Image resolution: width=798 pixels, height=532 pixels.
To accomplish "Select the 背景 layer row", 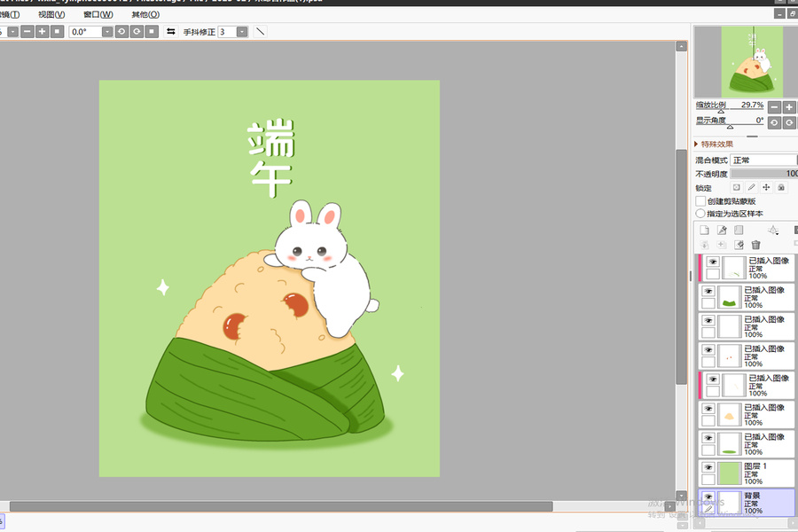I will (746, 503).
